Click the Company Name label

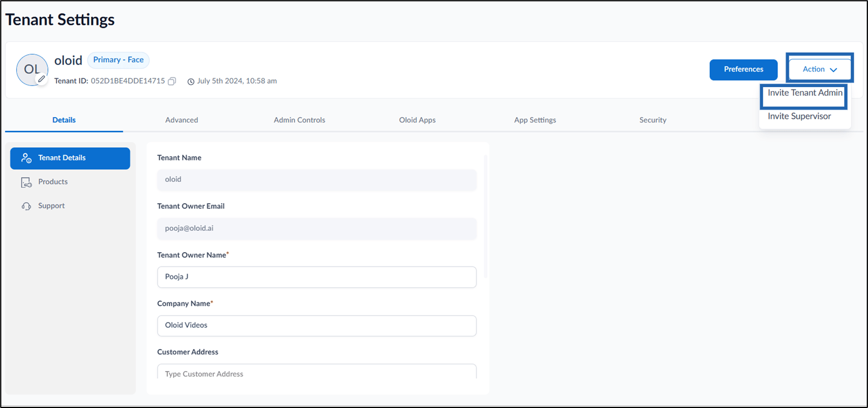(x=185, y=304)
